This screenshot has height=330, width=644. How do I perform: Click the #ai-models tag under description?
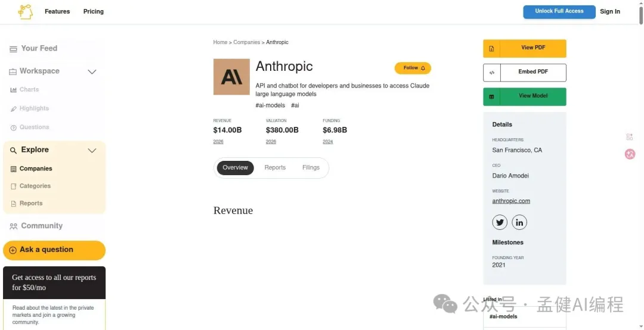(270, 105)
